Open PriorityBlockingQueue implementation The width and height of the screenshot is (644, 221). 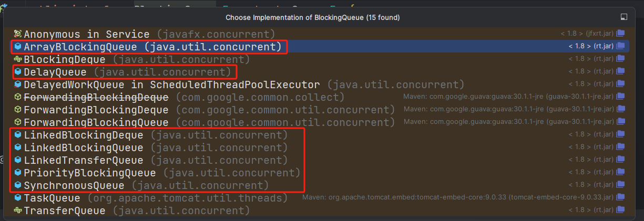(x=90, y=173)
